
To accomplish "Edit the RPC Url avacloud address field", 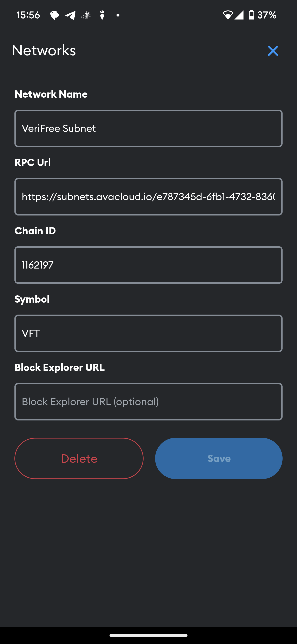I will (148, 197).
